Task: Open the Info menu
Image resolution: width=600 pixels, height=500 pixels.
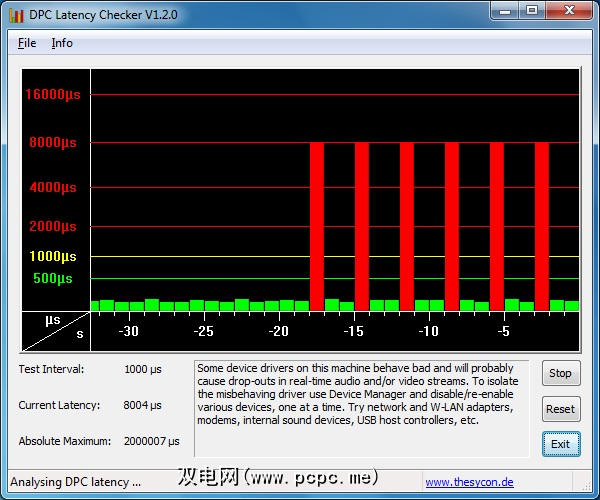Action: click(x=62, y=43)
